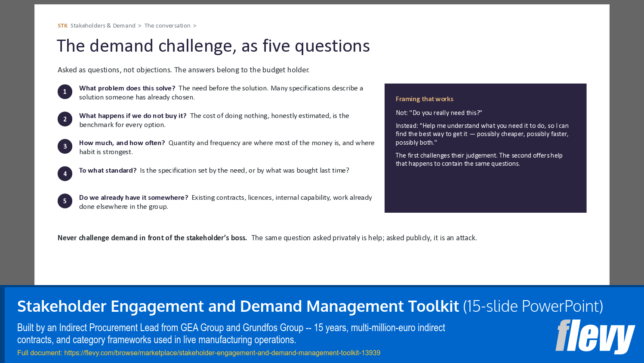Select the question 'What problem does this solve?'
Screen dimensions: 644x363
click(x=127, y=88)
